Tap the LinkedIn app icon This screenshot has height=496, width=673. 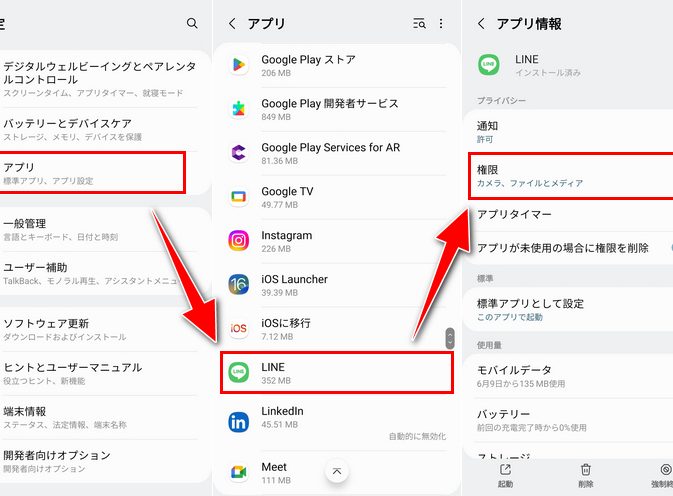[x=238, y=422]
